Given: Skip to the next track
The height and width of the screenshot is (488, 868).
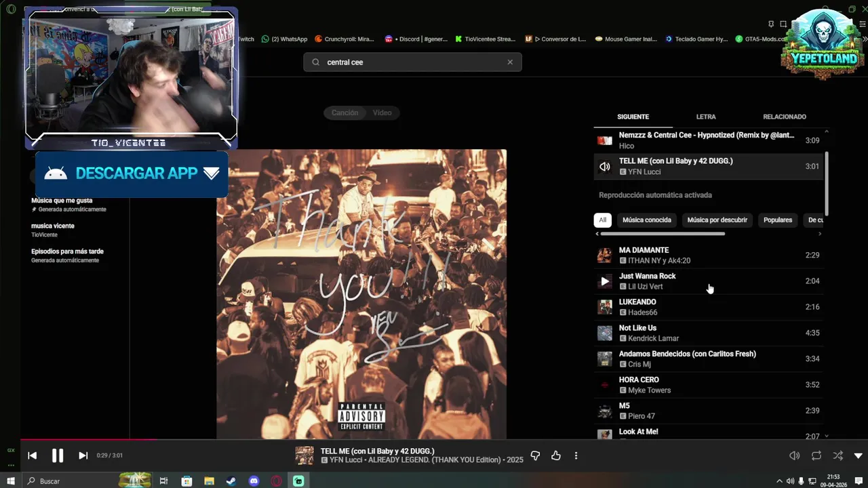Looking at the screenshot, I should coord(83,455).
